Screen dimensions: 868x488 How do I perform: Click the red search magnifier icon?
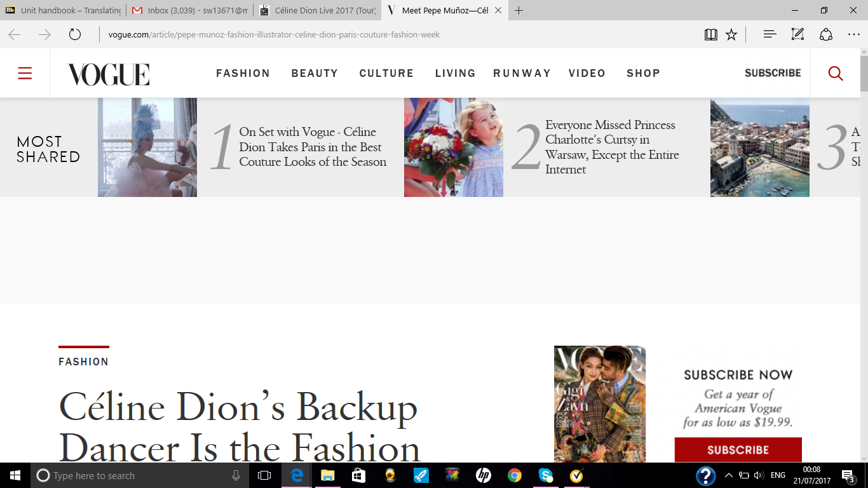point(836,74)
